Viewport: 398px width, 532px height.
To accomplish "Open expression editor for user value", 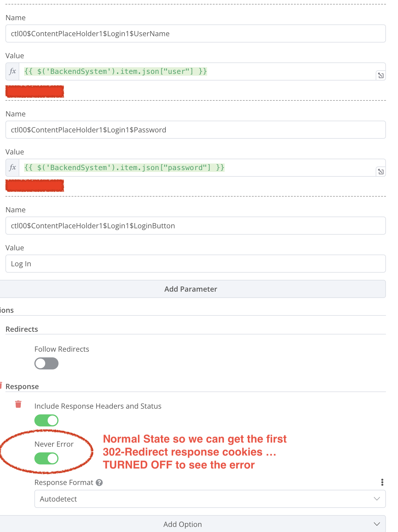I will [381, 75].
